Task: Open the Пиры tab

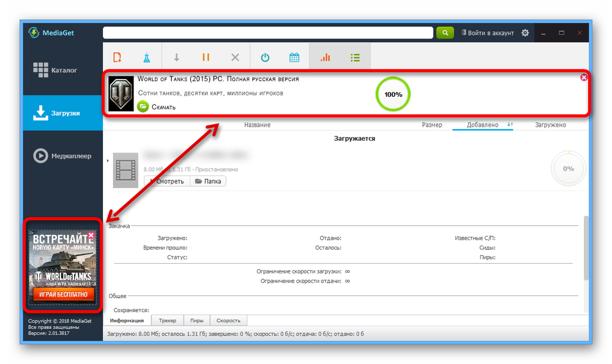Action: coord(196,321)
